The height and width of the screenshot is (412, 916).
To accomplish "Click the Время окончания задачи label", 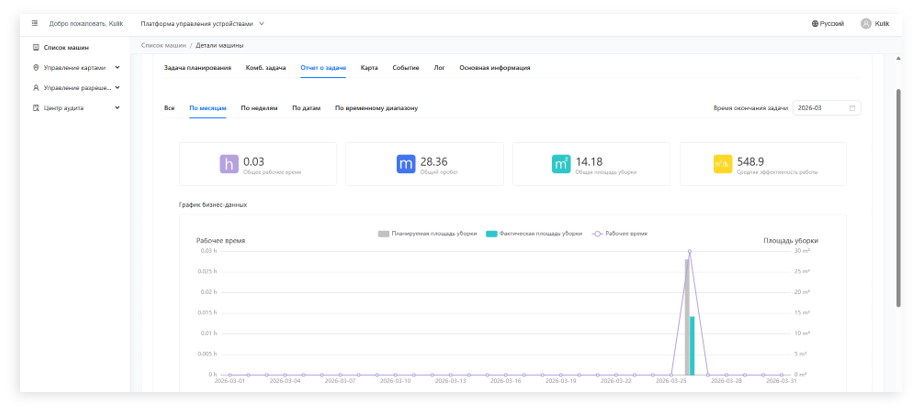I will point(751,108).
